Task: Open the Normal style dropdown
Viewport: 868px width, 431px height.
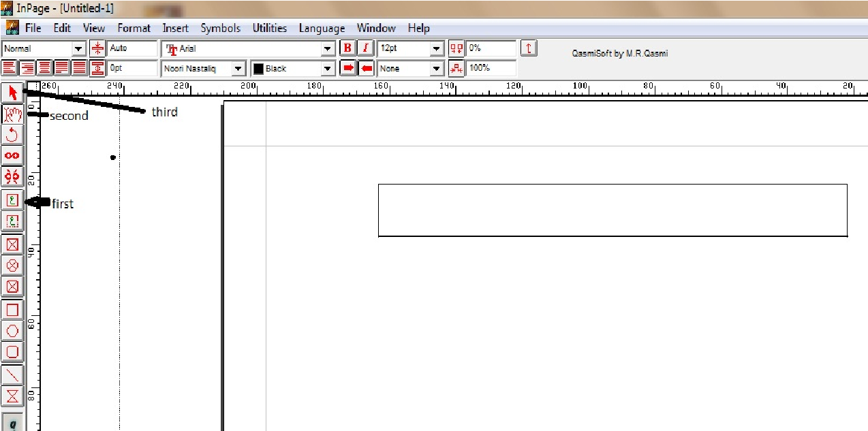Action: click(x=78, y=48)
